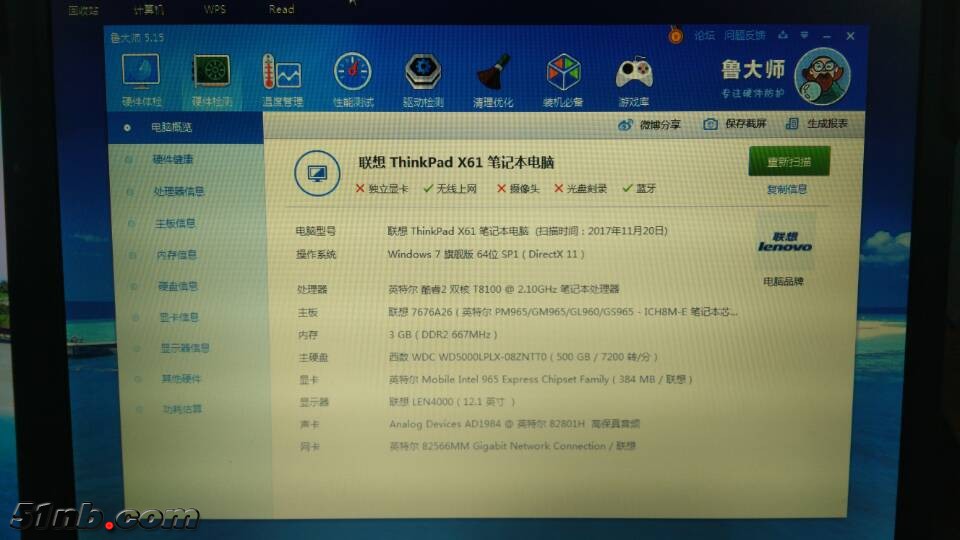Screen dimensions: 960x540
Task: Open 论坛 forum link
Action: 704,36
